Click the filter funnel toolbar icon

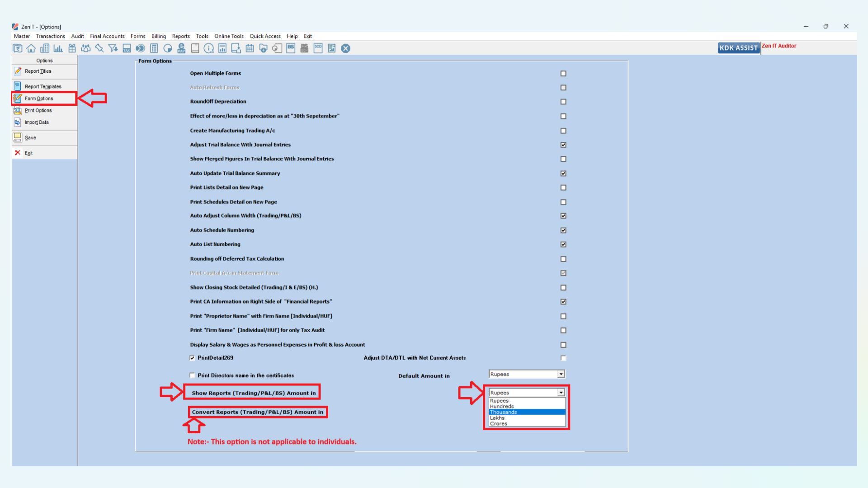[x=113, y=48]
